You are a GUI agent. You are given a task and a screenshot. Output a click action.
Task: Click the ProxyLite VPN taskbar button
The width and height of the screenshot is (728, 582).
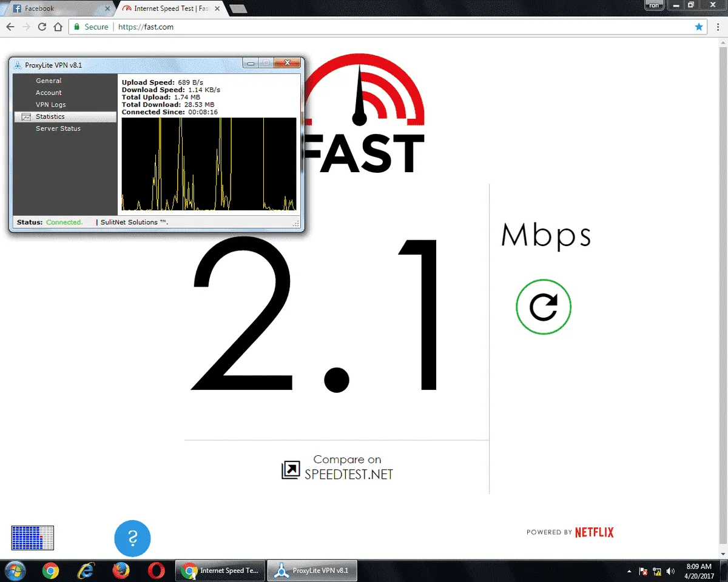coord(312,570)
